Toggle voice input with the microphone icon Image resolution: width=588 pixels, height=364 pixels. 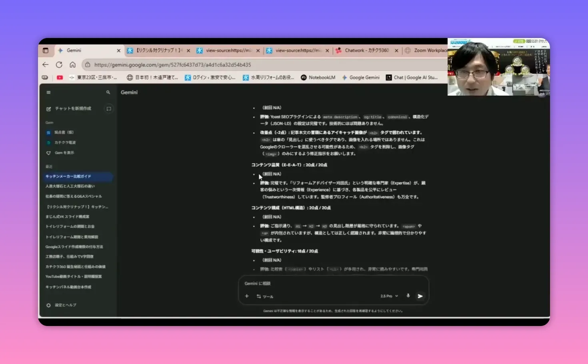pos(408,296)
